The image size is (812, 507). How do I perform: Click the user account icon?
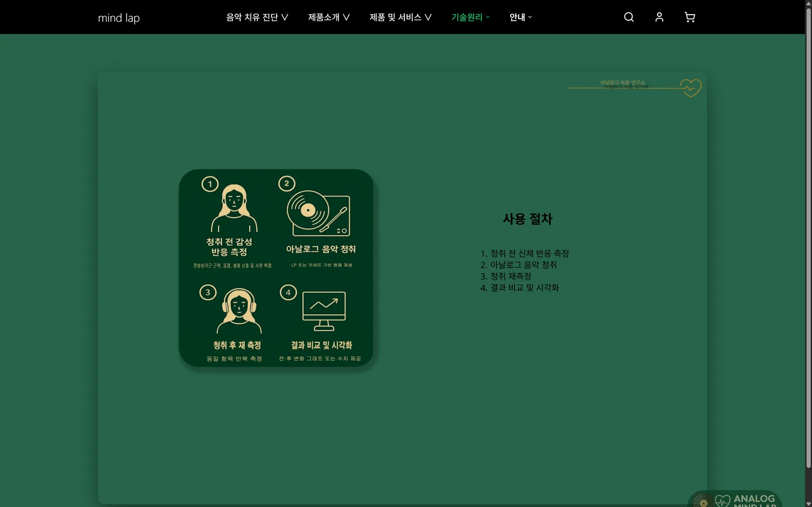point(659,17)
